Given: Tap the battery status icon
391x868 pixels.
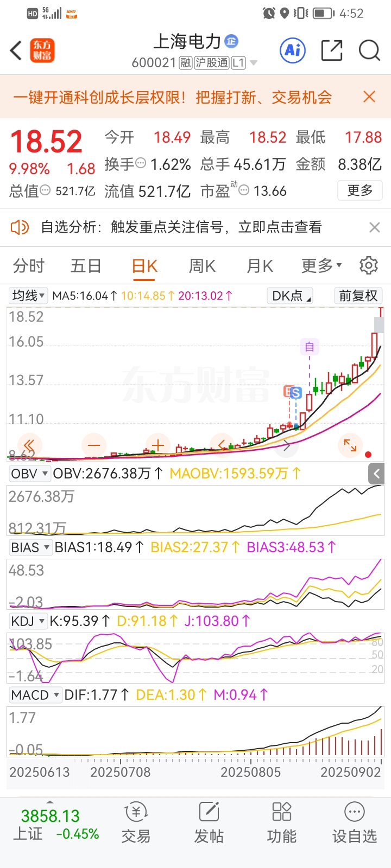Looking at the screenshot, I should [324, 13].
